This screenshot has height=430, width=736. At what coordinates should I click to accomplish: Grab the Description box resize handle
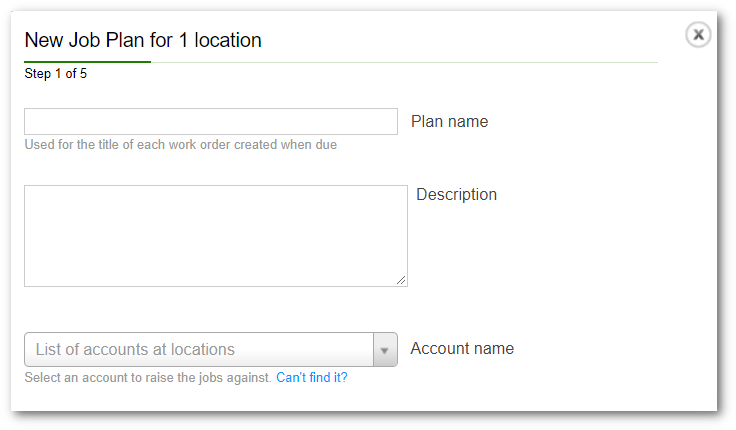[x=402, y=281]
